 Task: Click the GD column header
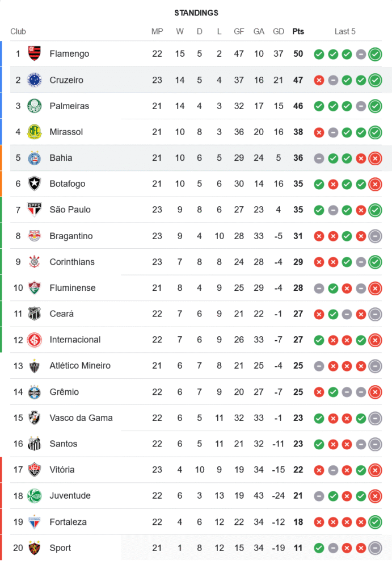click(x=279, y=32)
